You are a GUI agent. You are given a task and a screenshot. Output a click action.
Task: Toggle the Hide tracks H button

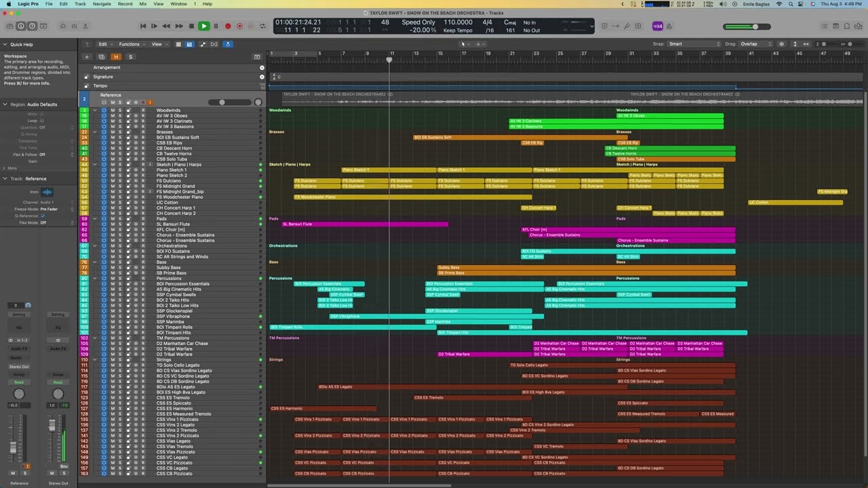click(x=117, y=57)
